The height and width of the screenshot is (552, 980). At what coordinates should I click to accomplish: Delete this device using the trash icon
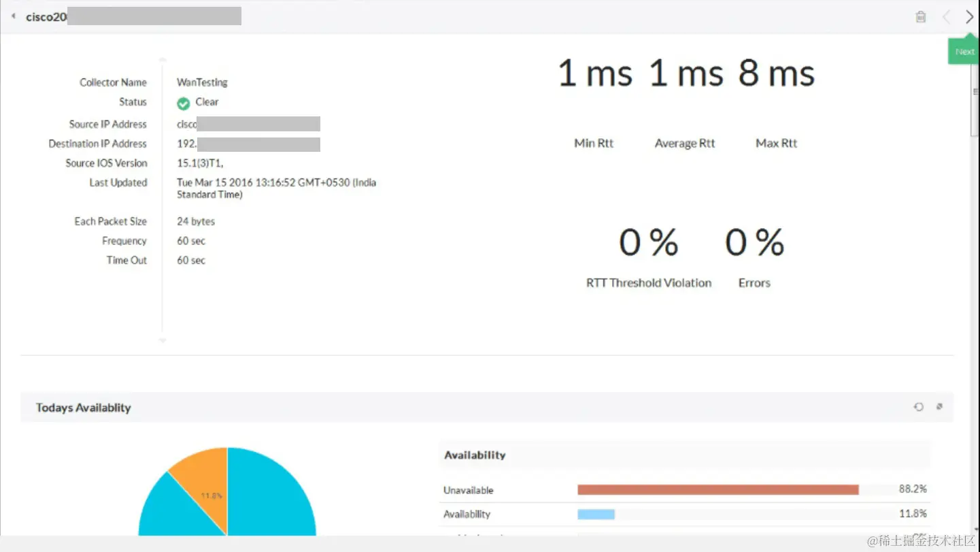921,16
